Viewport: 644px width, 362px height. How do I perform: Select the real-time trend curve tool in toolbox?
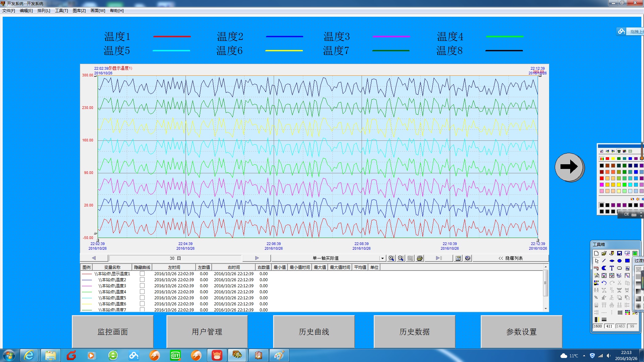(604, 276)
